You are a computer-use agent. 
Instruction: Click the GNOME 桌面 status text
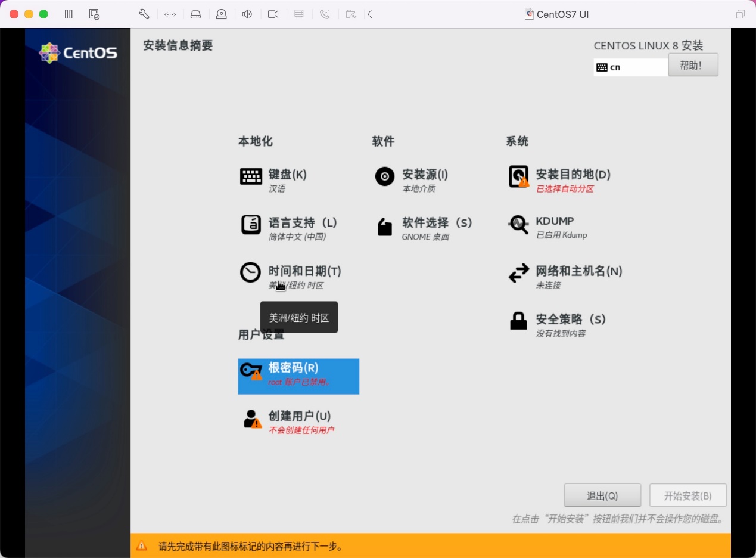point(425,237)
